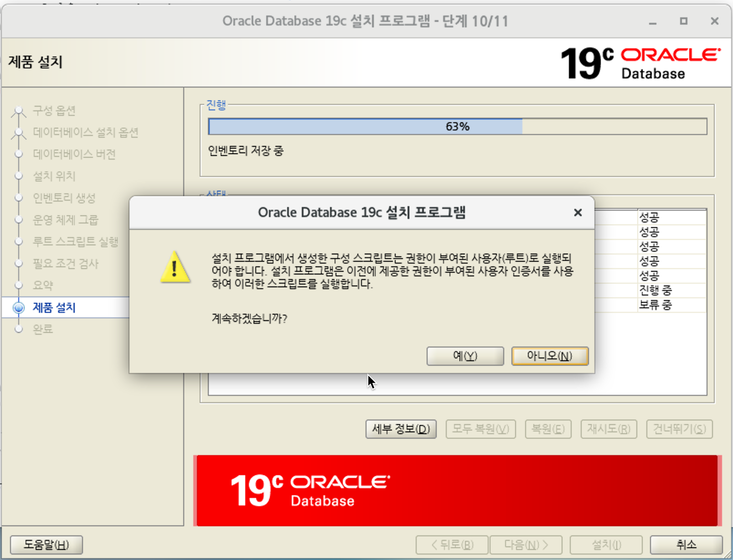The width and height of the screenshot is (733, 560).
Task: Decline with the 아니오(N) button
Action: click(550, 356)
